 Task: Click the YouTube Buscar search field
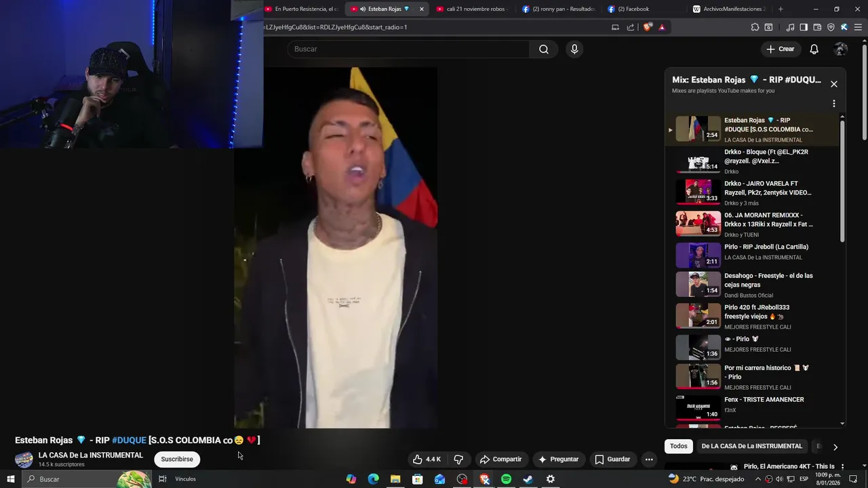(x=408, y=49)
